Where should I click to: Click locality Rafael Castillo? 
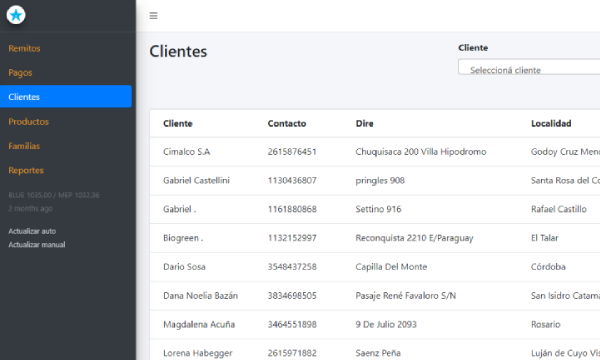coord(559,209)
